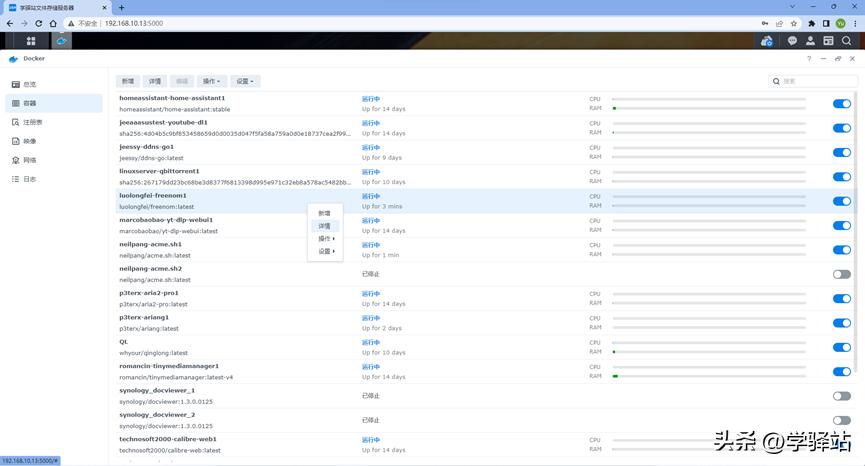The height and width of the screenshot is (466, 865).
Task: Select technosoft2000-calibre-web1 container row
Action: tap(485, 445)
